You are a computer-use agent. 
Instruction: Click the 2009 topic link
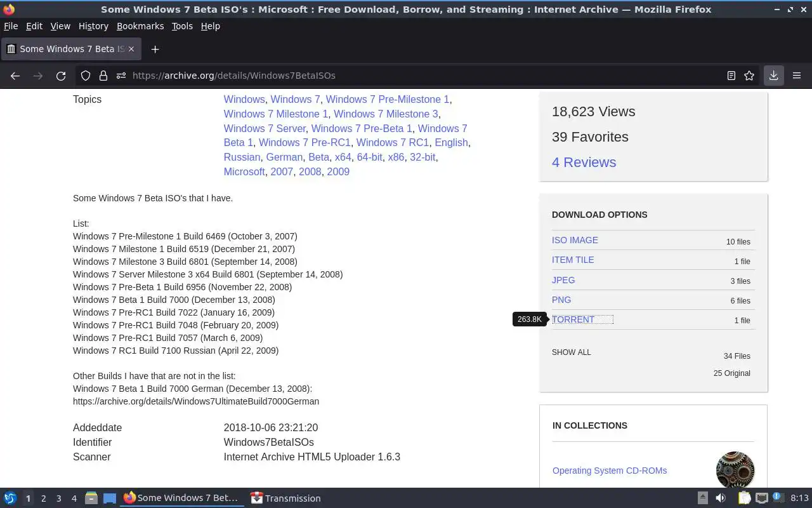[338, 171]
